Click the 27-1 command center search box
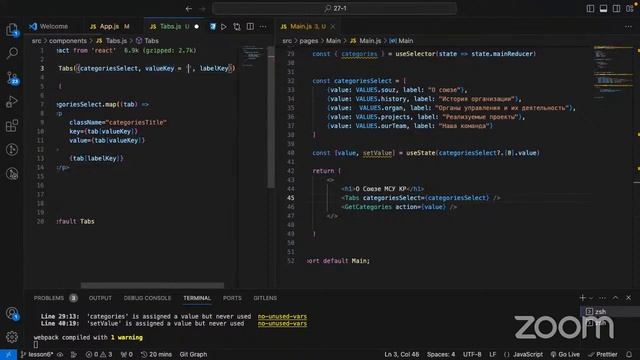This screenshot has height=360, width=640. (x=334, y=8)
